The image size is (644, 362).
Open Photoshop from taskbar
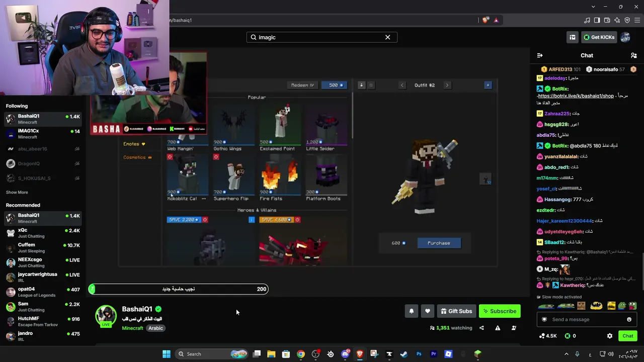pyautogui.click(x=419, y=354)
